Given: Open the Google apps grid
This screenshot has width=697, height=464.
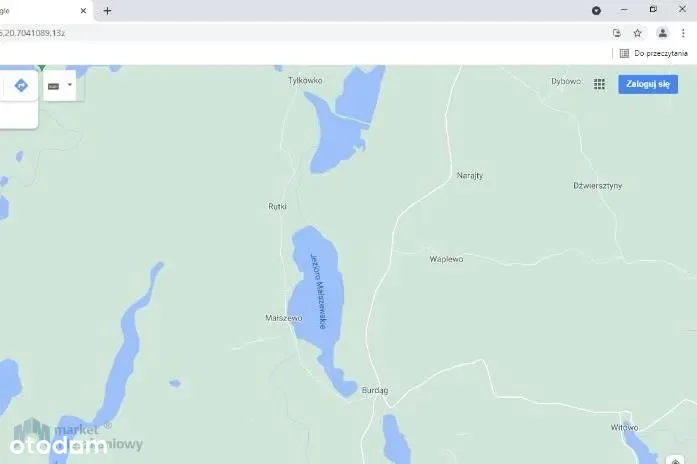Looking at the screenshot, I should (x=599, y=85).
